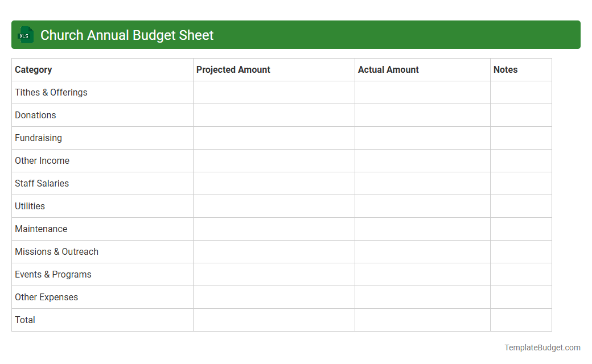Click the Actual Amount cell for Donations
This screenshot has height=364, width=592.
[x=422, y=115]
